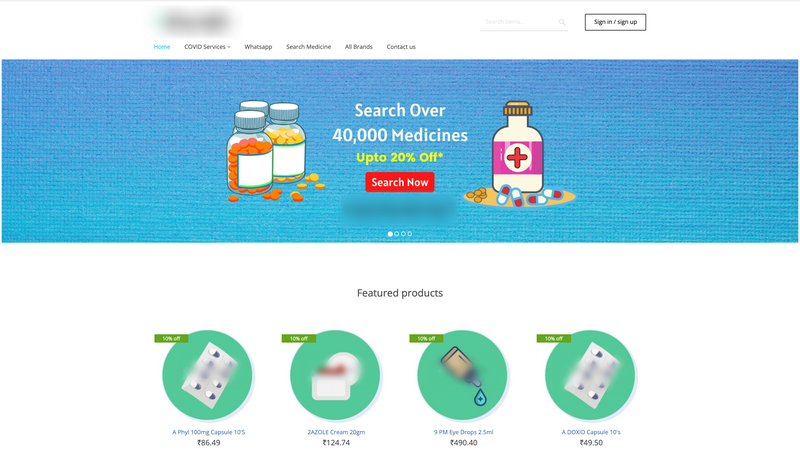The image size is (800, 457).
Task: Expand the COVID Services dropdown
Action: click(x=207, y=46)
